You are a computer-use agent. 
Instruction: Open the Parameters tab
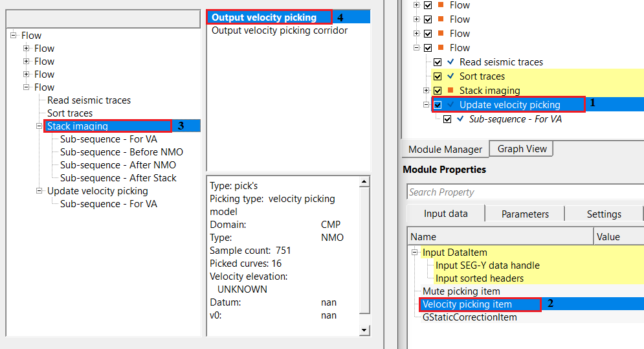pyautogui.click(x=525, y=214)
